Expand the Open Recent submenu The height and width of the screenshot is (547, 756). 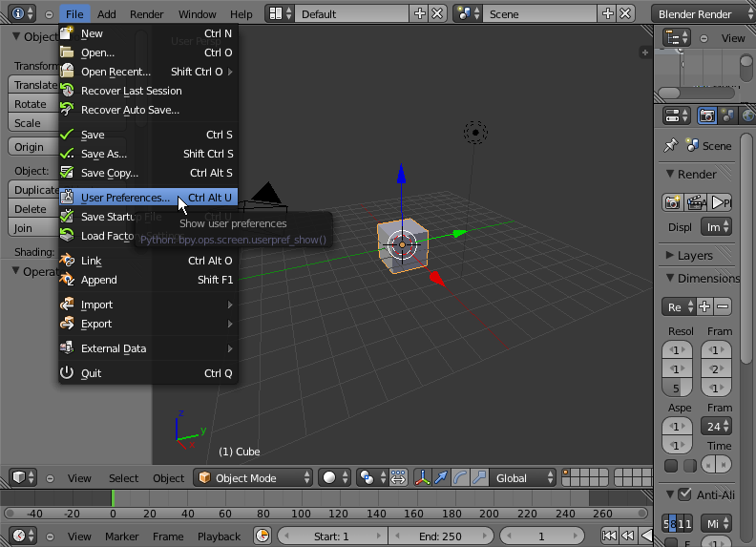coord(149,72)
